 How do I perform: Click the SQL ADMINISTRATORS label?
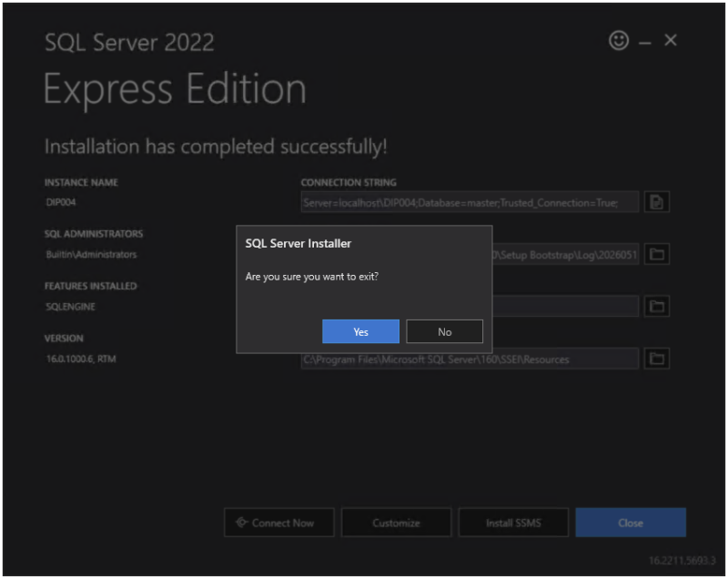pyautogui.click(x=94, y=234)
